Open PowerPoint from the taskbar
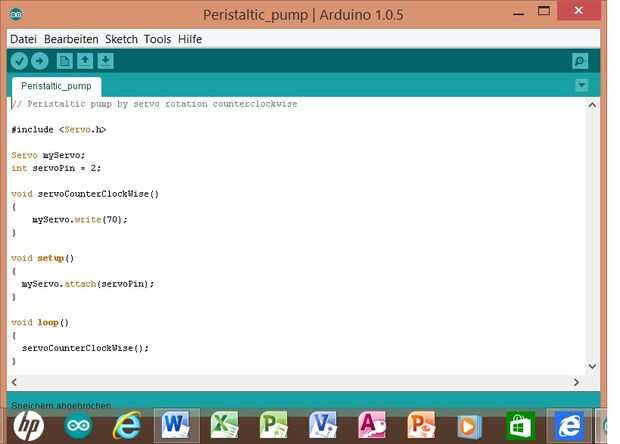Viewport: 620px width, 444px height. (x=421, y=425)
